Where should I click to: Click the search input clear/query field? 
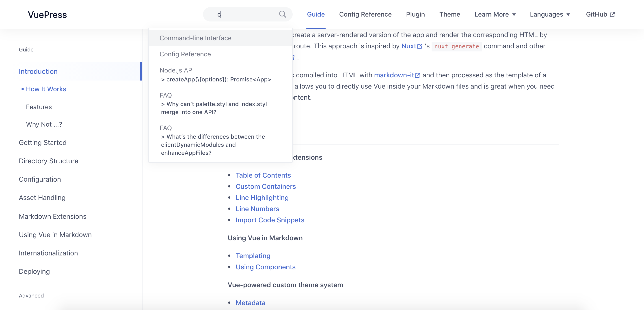(247, 14)
